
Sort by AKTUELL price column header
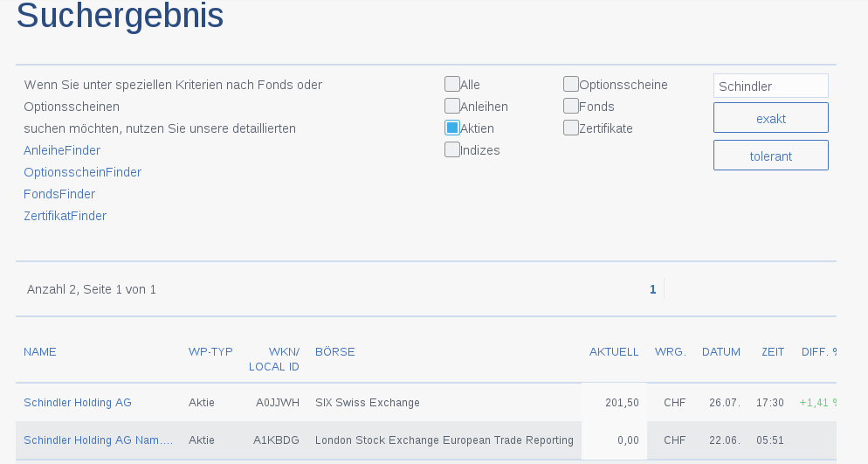(x=614, y=352)
